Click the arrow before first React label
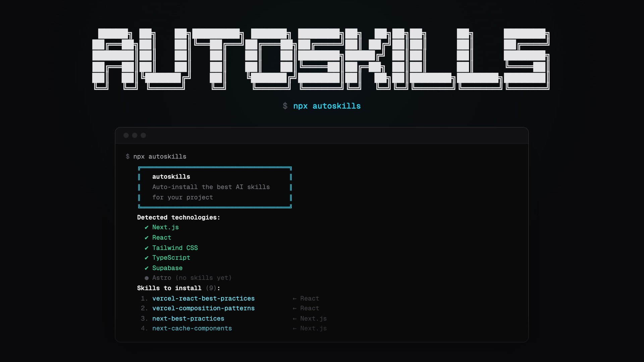Image resolution: width=644 pixels, height=362 pixels. [294, 299]
